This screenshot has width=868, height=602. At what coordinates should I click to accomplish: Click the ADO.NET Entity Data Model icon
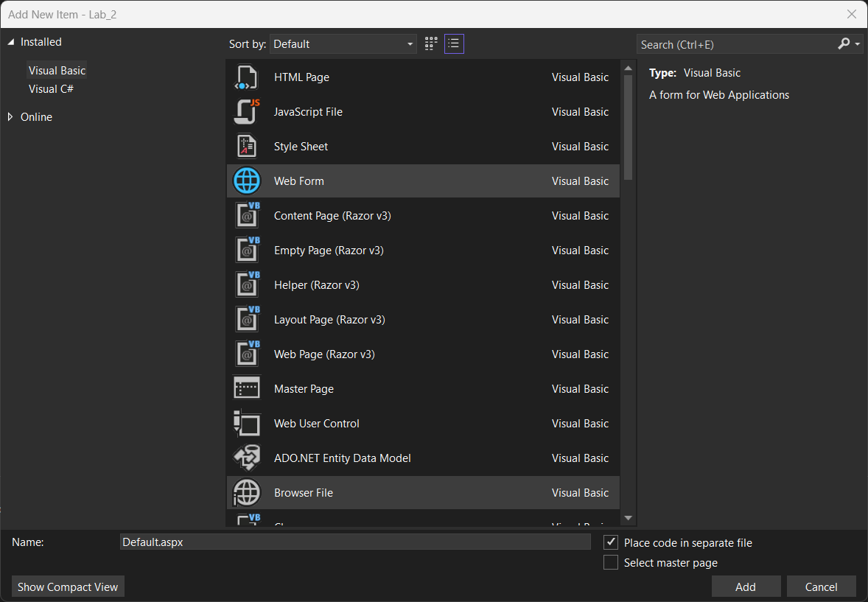tap(246, 458)
